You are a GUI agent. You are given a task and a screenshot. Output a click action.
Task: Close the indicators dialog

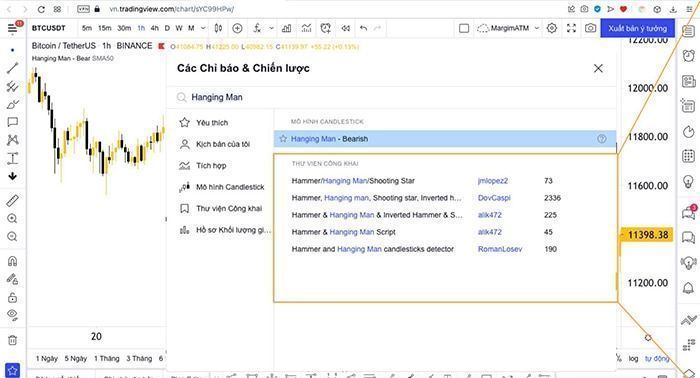(598, 68)
